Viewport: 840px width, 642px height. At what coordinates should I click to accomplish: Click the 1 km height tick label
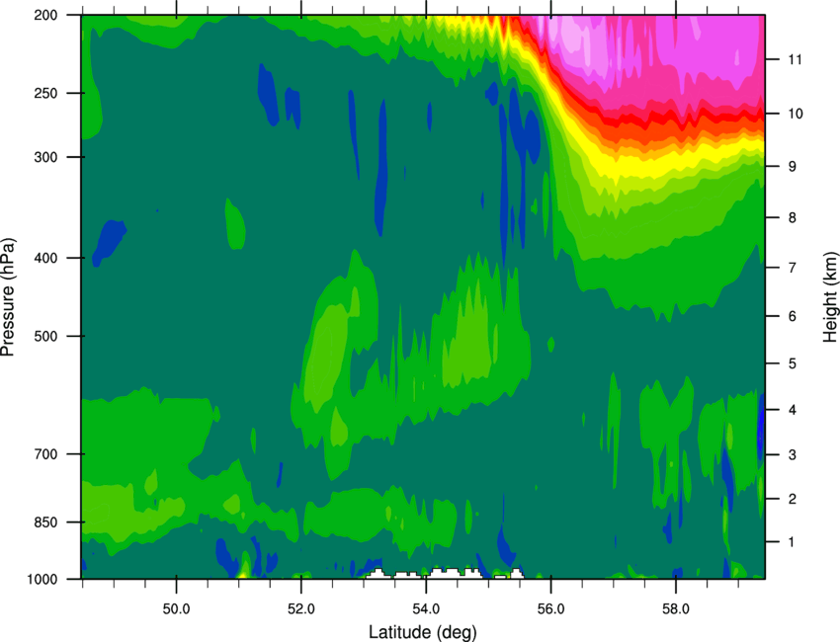pos(792,542)
